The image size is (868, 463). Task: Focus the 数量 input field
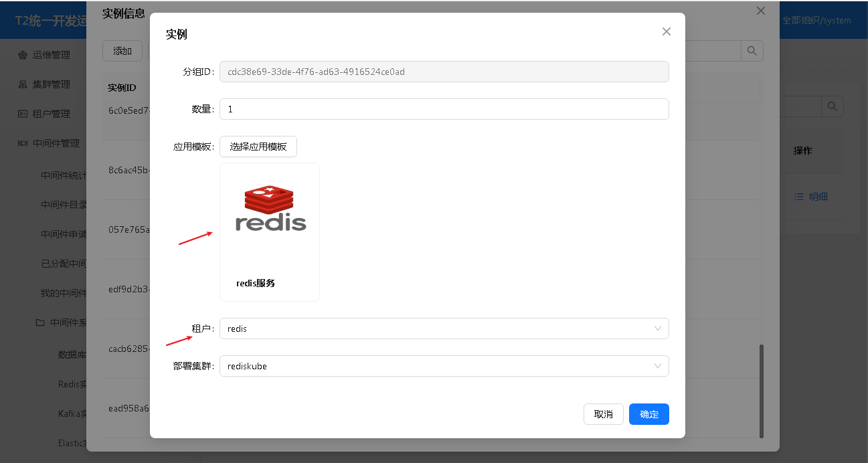point(444,109)
